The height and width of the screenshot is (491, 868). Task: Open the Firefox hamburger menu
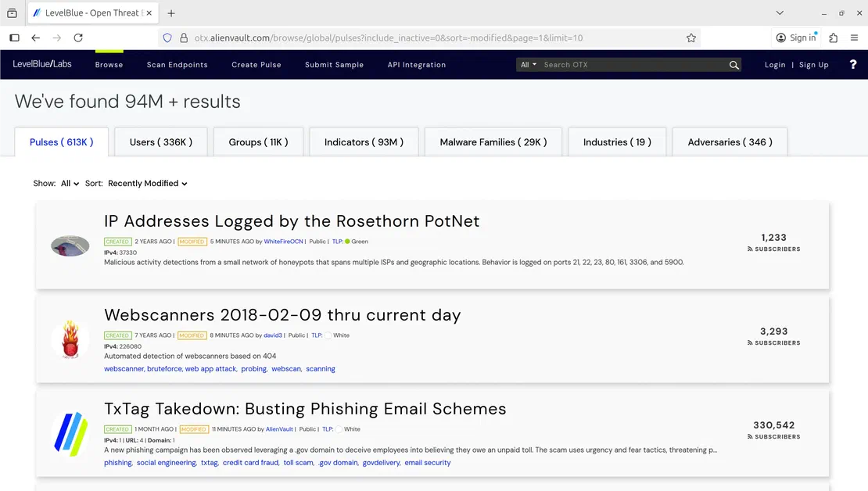854,38
